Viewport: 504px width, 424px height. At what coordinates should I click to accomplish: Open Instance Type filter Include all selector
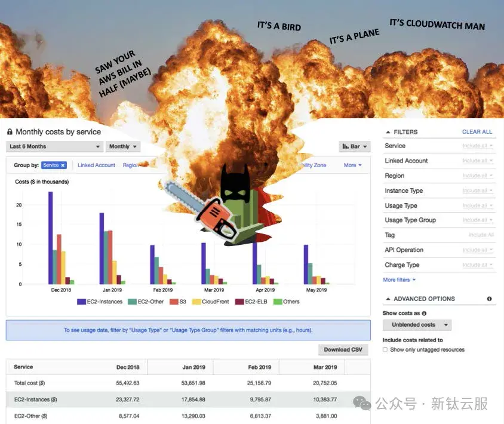[x=477, y=191]
